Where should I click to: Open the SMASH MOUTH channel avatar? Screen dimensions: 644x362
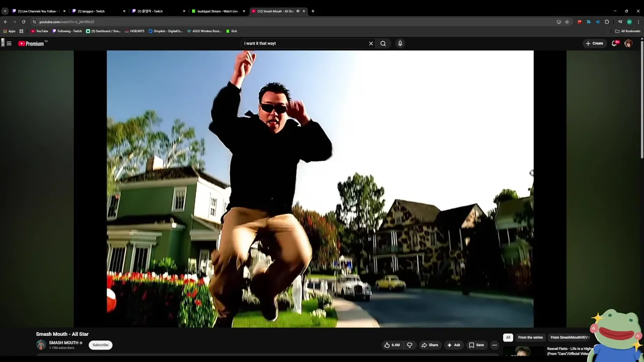[x=41, y=345]
